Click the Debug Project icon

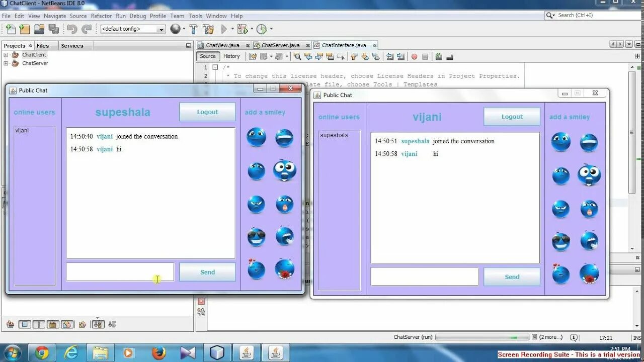click(x=243, y=29)
